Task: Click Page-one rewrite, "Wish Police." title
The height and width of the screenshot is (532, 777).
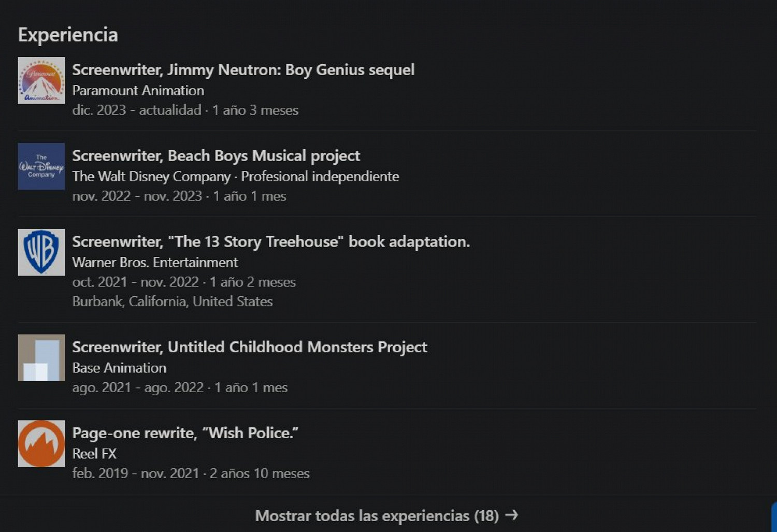Action: point(185,433)
